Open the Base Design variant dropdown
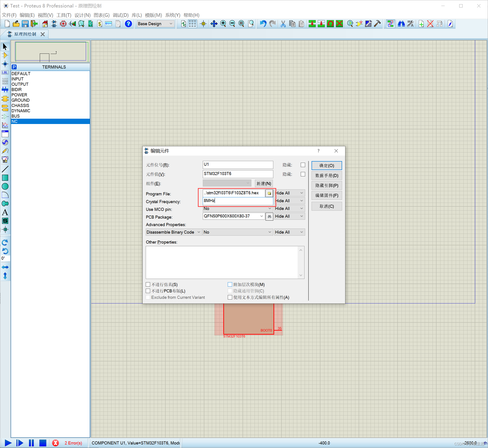488x448 pixels. [155, 24]
